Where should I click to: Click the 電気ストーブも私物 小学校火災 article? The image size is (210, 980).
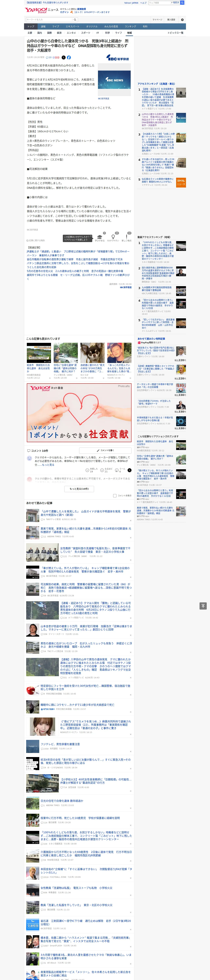click(x=77, y=888)
